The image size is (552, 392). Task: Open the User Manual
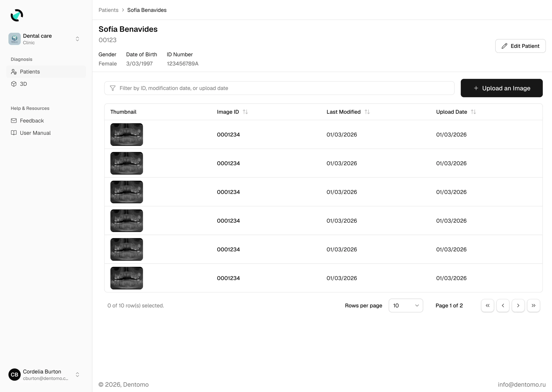(35, 133)
